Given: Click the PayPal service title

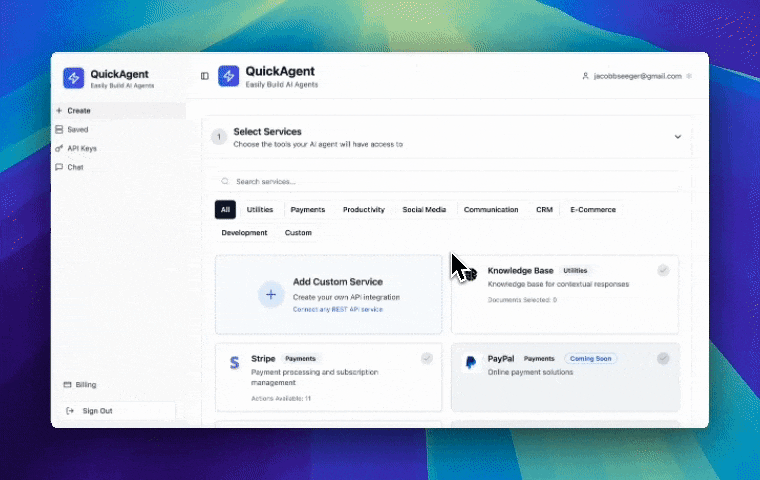Looking at the screenshot, I should (x=501, y=359).
